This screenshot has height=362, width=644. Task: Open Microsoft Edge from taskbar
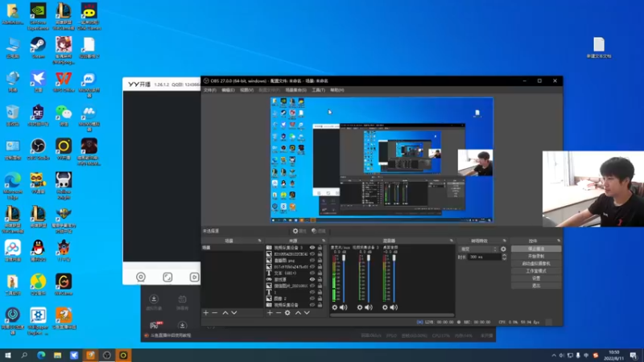(x=41, y=356)
